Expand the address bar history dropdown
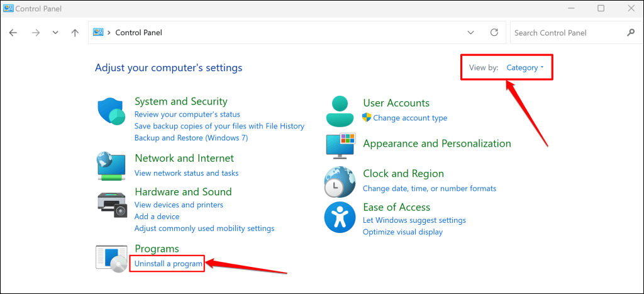The width and height of the screenshot is (644, 294). 470,33
